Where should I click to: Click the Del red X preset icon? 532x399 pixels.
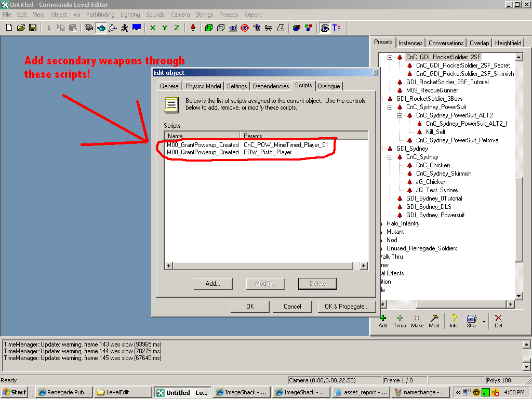click(498, 321)
